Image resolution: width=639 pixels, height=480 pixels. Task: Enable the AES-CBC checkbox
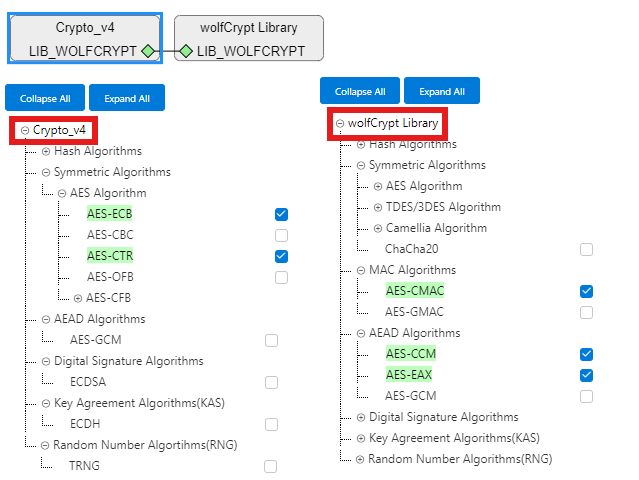(x=281, y=235)
